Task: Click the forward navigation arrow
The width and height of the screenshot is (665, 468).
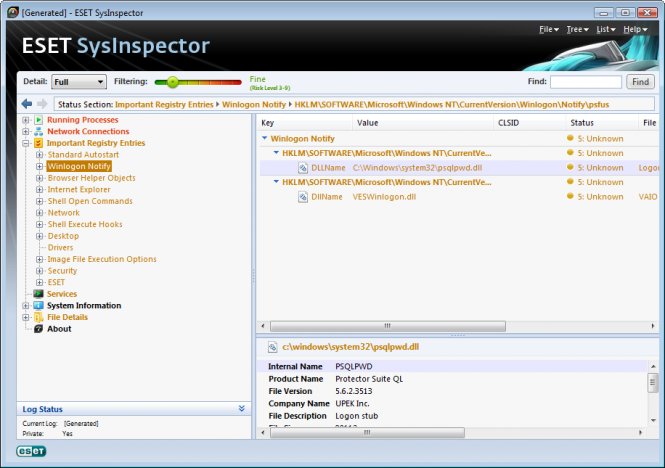Action: tap(42, 104)
